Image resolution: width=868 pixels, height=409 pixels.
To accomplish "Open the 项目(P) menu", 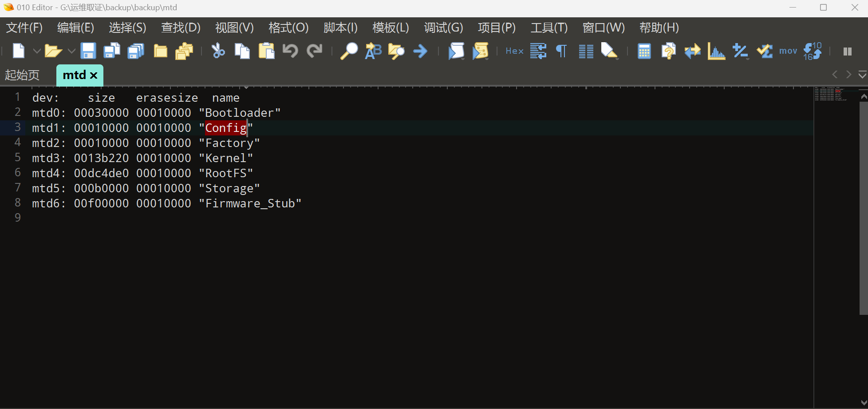I will coord(497,28).
